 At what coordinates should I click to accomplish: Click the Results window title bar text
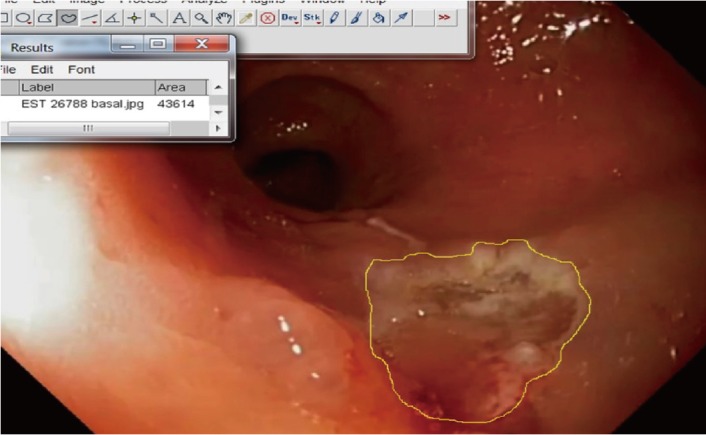32,48
